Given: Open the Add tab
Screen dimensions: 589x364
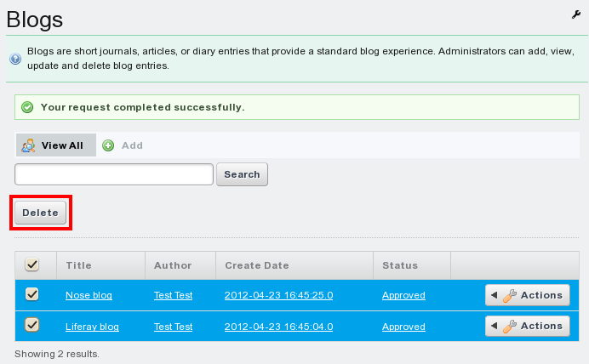Looking at the screenshot, I should point(123,145).
